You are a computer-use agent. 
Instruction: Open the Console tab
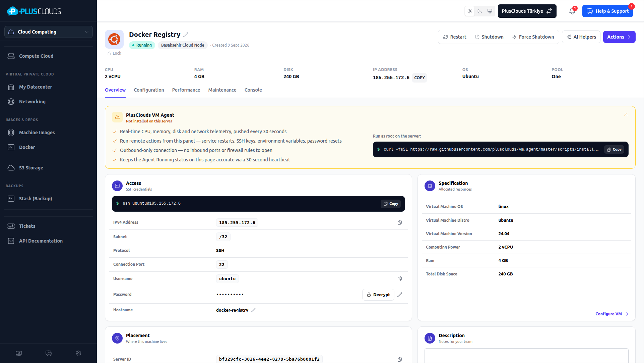coord(253,90)
